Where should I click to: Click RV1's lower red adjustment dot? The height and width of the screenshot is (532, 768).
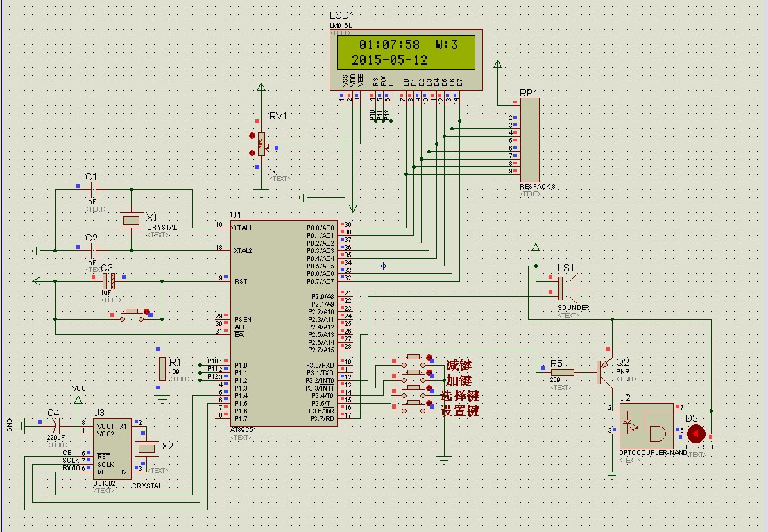pyautogui.click(x=253, y=153)
